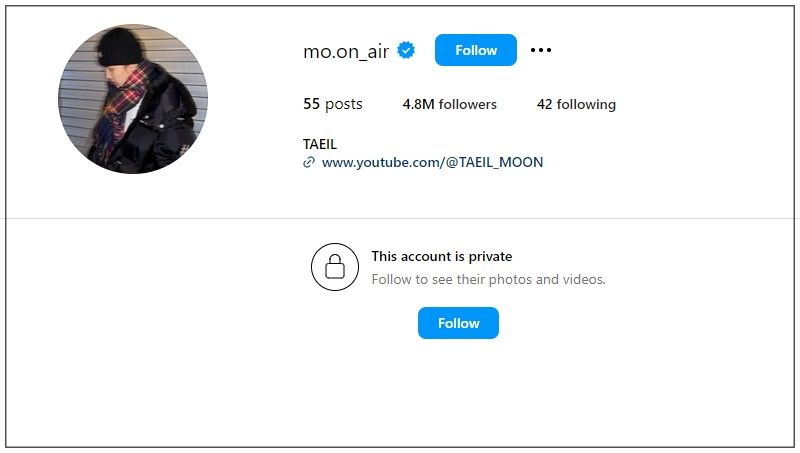Screen dimensions: 800x453
Task: Open the www.youtube.com/@TAEIL_MOON link
Action: [432, 162]
